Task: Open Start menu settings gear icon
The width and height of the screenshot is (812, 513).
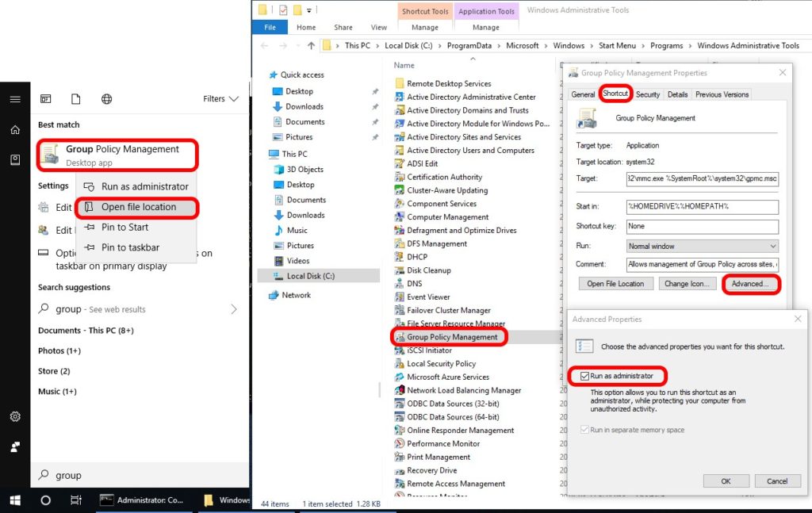Action: click(15, 417)
